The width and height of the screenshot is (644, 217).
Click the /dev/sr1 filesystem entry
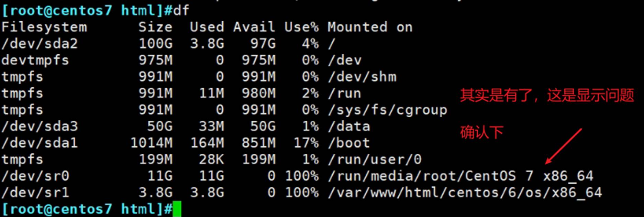[x=35, y=192]
